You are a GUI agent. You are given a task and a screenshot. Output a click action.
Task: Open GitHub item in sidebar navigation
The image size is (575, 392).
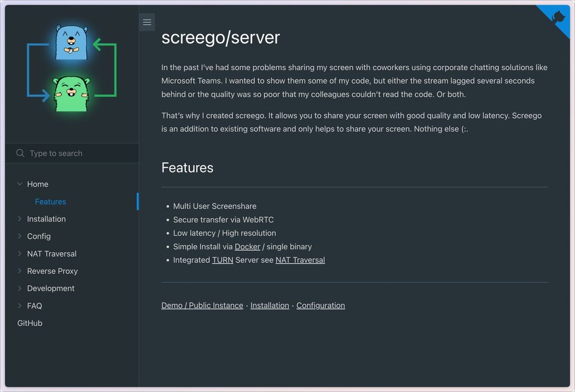click(30, 323)
